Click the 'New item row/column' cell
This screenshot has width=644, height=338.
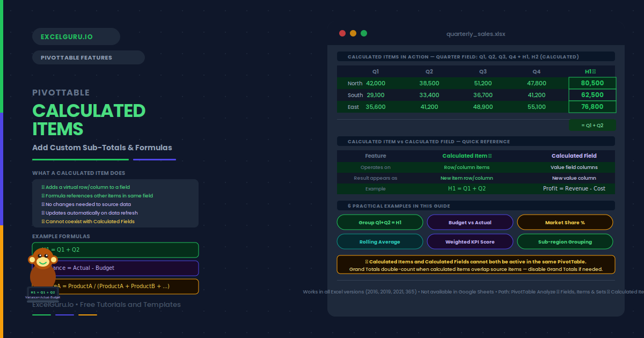tap(467, 178)
